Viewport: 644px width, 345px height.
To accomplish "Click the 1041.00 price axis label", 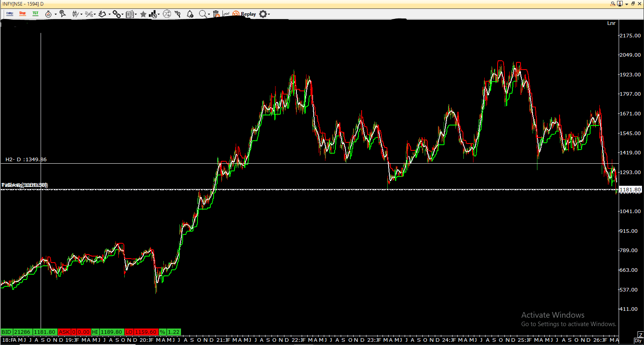I will coord(630,212).
